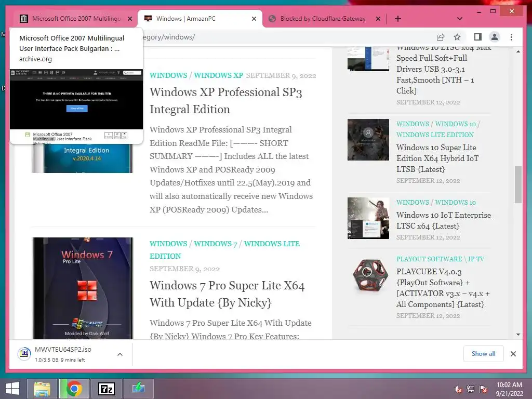Click the muted volume tray icon
532x399 pixels.
(458, 389)
